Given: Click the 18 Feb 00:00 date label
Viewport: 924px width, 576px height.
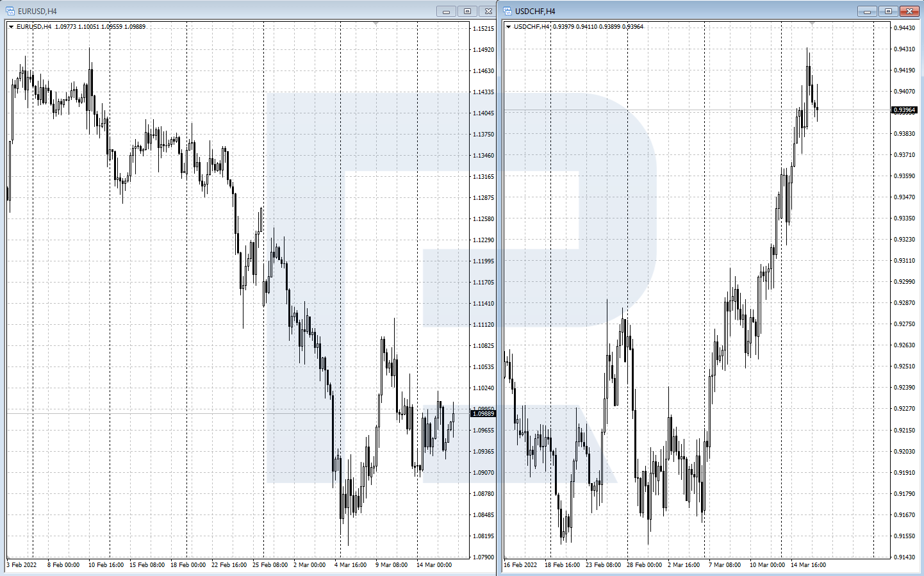Looking at the screenshot, I should [x=188, y=565].
